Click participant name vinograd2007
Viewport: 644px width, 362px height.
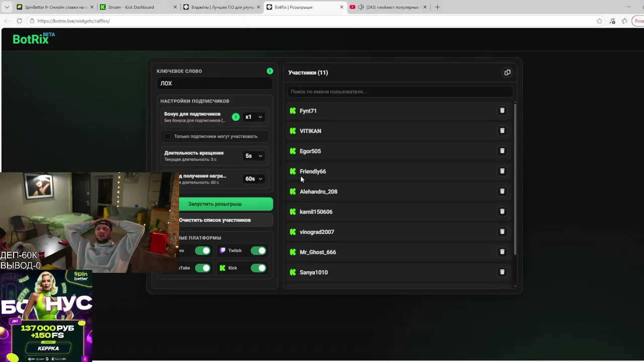[317, 232]
